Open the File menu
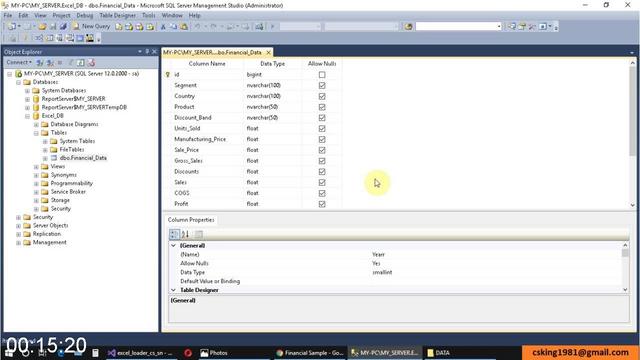This screenshot has width=640, height=360. [x=8, y=16]
